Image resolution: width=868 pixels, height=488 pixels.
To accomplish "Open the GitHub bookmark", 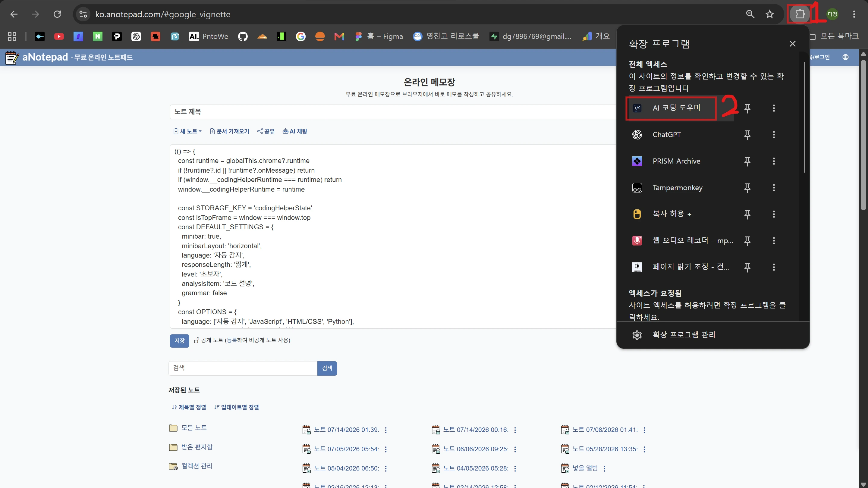I will pos(243,36).
